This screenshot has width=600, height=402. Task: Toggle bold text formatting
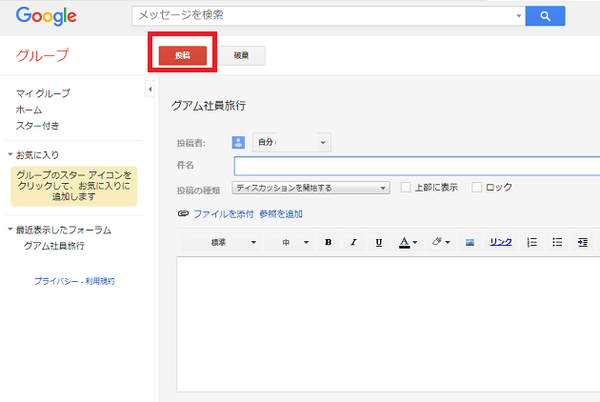click(328, 242)
